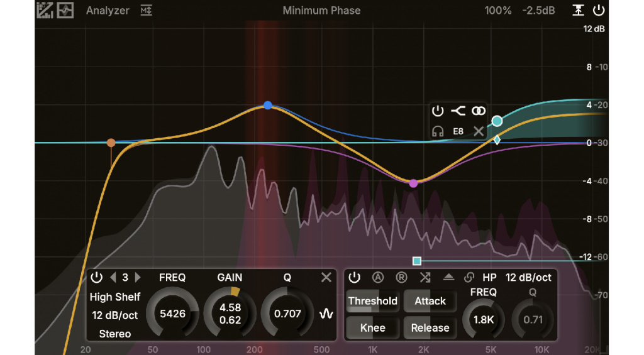Open the Stereo channel mode dropdown

pos(115,334)
